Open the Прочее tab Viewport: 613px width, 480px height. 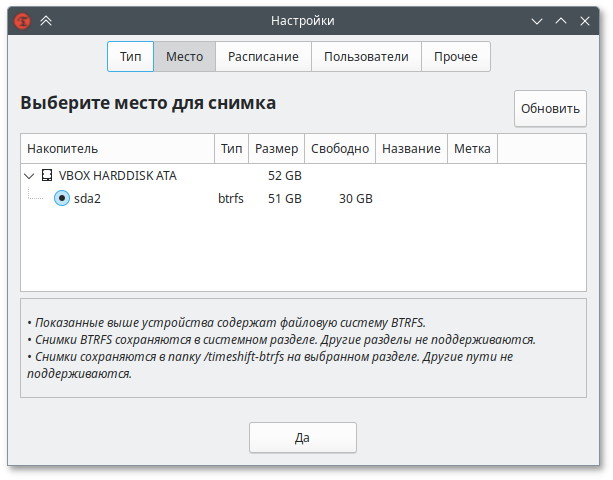pyautogui.click(x=456, y=57)
